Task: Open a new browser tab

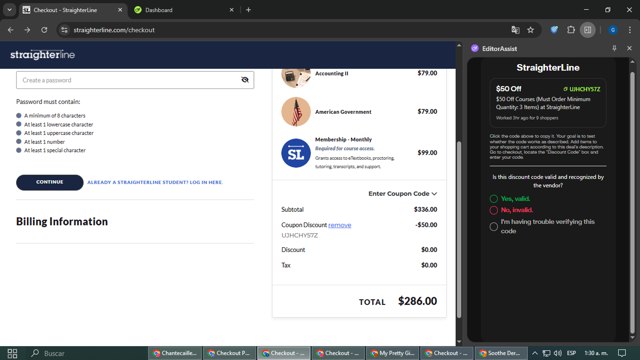Action: click(x=248, y=10)
